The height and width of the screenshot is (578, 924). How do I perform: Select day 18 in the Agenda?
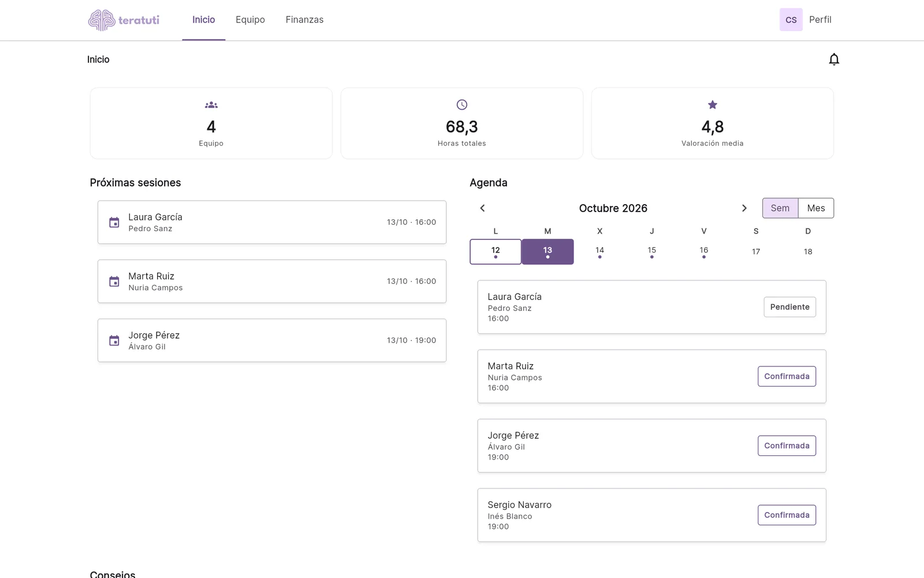808,251
